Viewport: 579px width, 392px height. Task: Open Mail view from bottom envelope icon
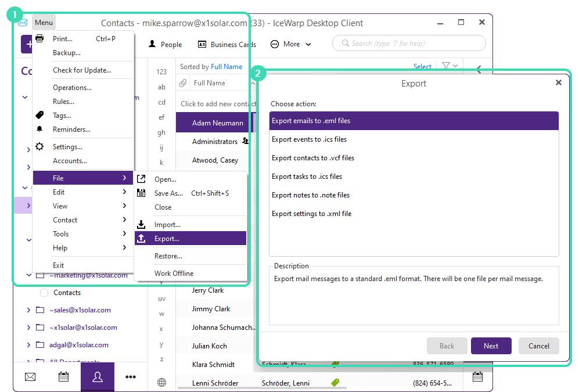pos(30,377)
